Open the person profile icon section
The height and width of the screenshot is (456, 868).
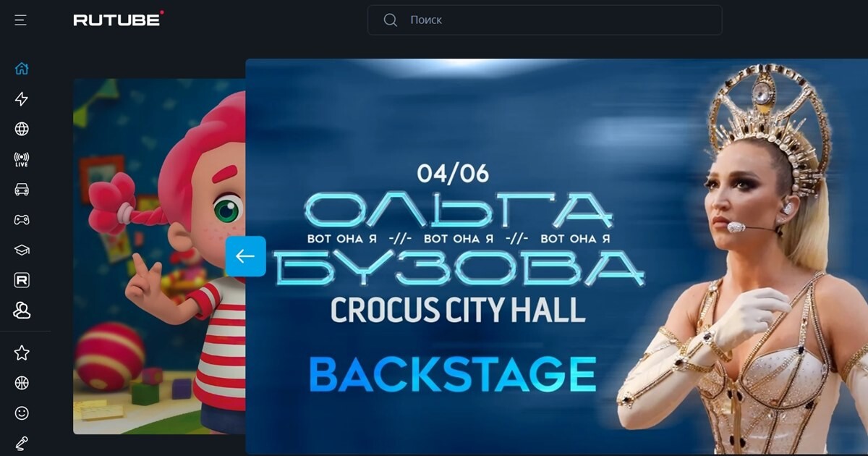pyautogui.click(x=22, y=311)
